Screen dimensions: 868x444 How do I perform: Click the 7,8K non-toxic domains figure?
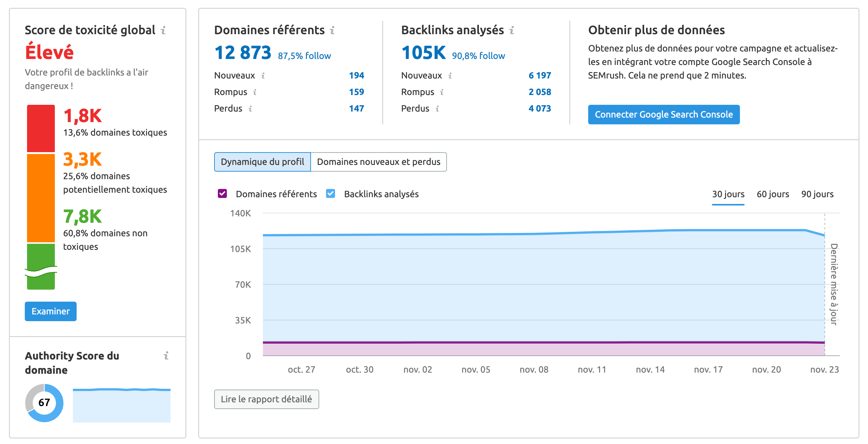coord(83,217)
